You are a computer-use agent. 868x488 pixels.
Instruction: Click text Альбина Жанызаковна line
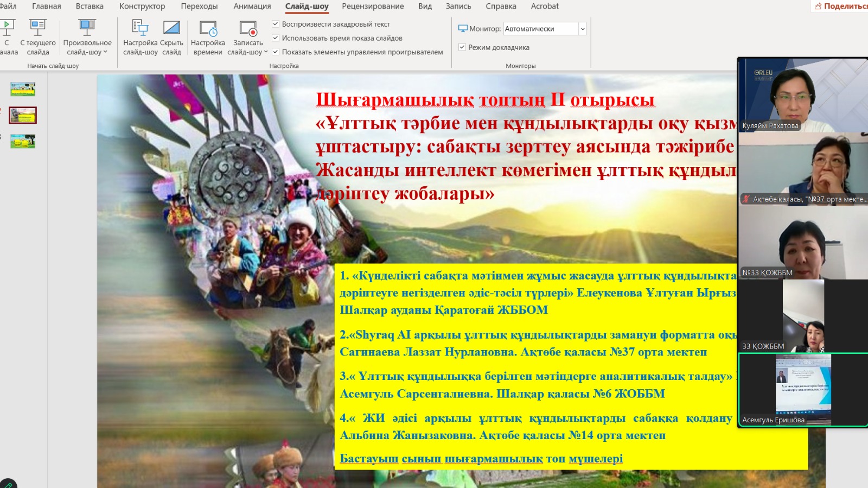502,435
